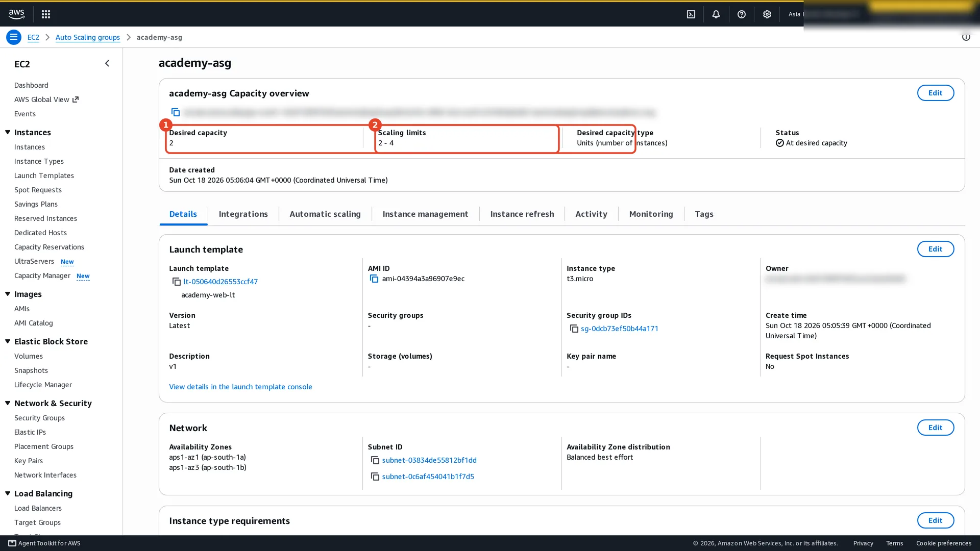Open the Monitoring tab
Image resolution: width=980 pixels, height=551 pixels.
[x=651, y=214]
